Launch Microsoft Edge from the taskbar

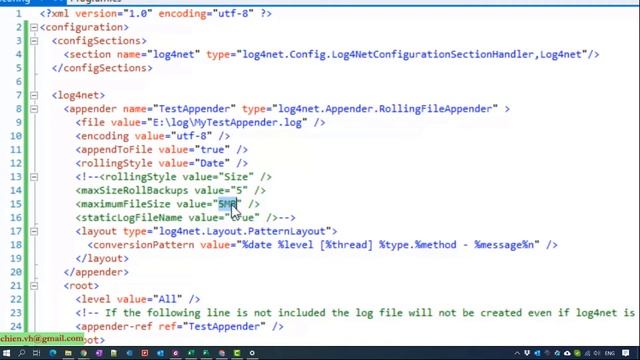pos(53,353)
